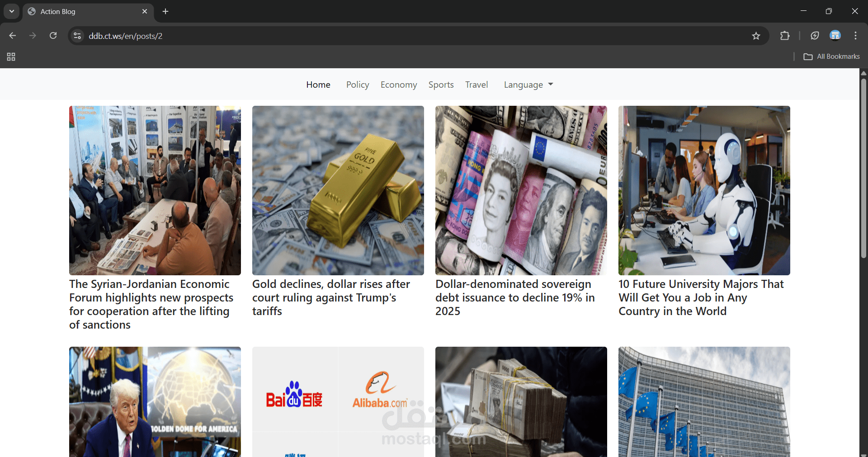Image resolution: width=868 pixels, height=457 pixels.
Task: Open the gold bar article image
Action: click(338, 190)
